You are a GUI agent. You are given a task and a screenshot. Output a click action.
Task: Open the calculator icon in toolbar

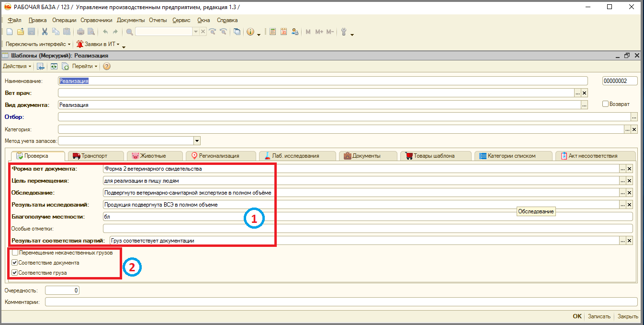(273, 32)
